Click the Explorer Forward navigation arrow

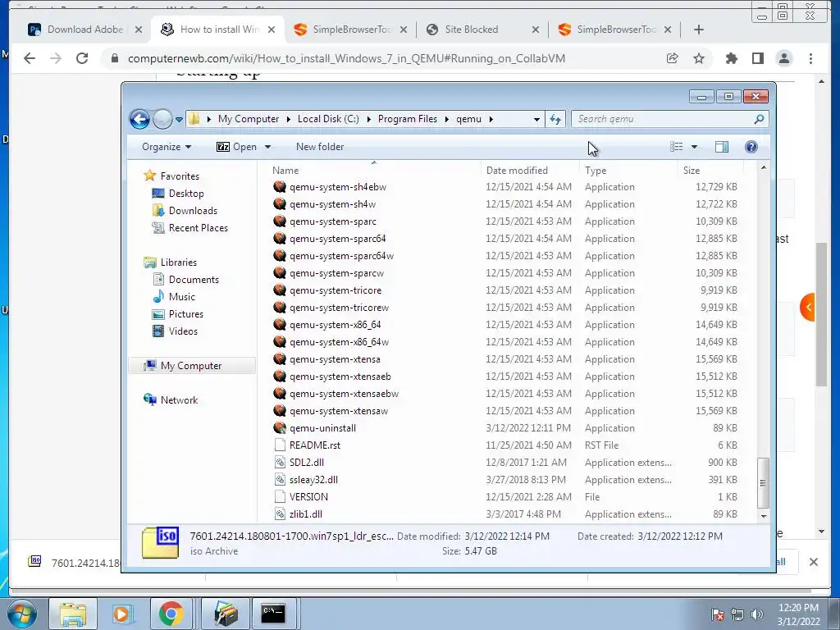(162, 119)
